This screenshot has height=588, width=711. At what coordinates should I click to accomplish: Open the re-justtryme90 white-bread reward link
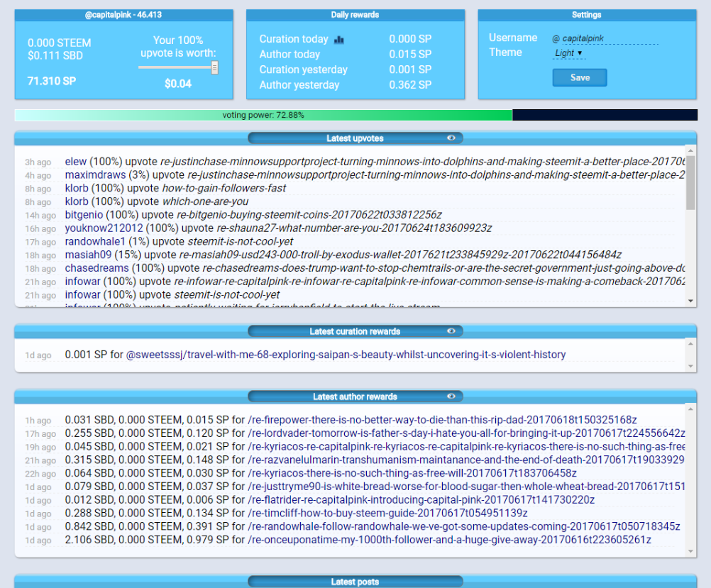pos(466,487)
